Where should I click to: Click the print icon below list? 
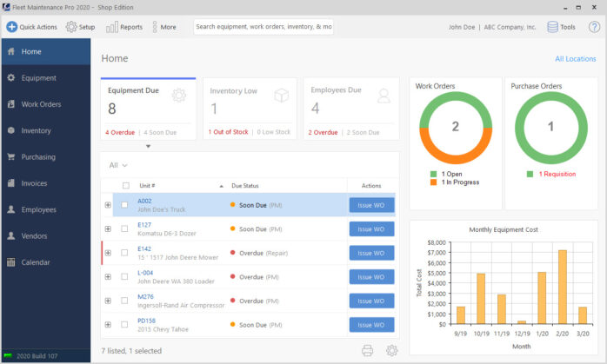pyautogui.click(x=367, y=350)
